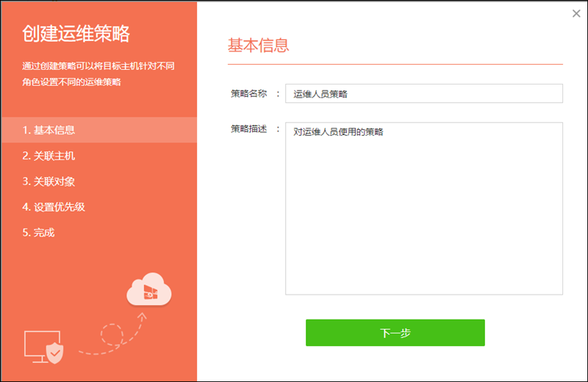
Task: Select step 1. 基本信息
Action: [49, 130]
